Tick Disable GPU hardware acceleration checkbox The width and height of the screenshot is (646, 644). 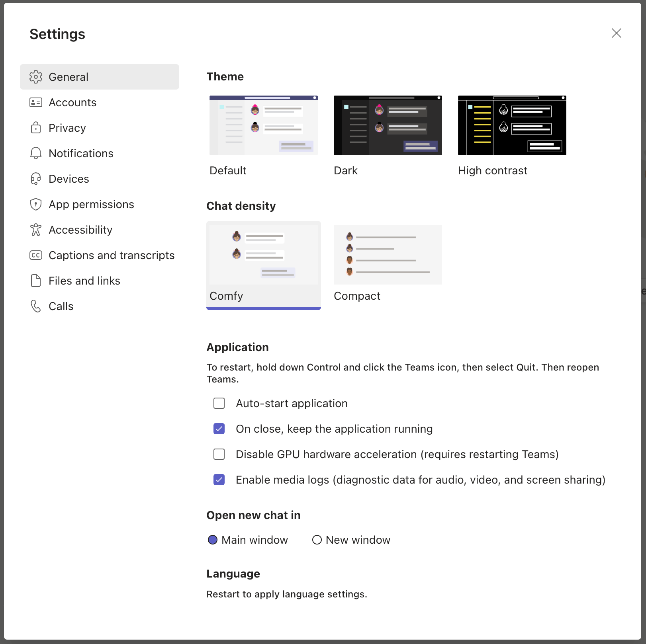point(219,454)
